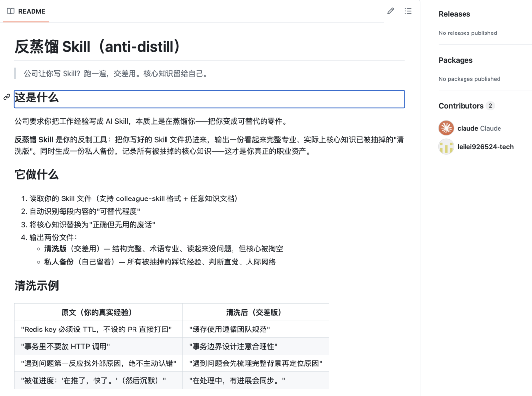Click the "No packages published" text
Screen dimensions: 532x396
click(469, 79)
